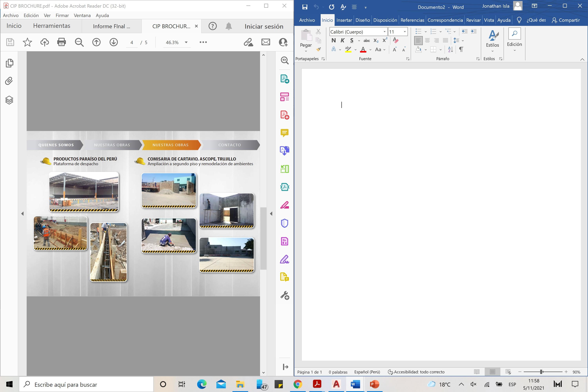Image resolution: width=588 pixels, height=392 pixels.
Task: Click the yellow Comment tool icon
Action: tap(285, 133)
